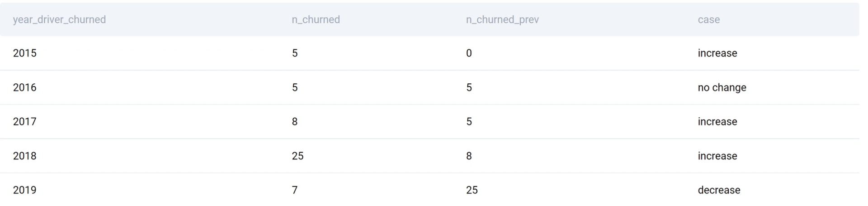Click n_churned_prev value 25 for 2019
Image resolution: width=868 pixels, height=206 pixels.
(472, 190)
